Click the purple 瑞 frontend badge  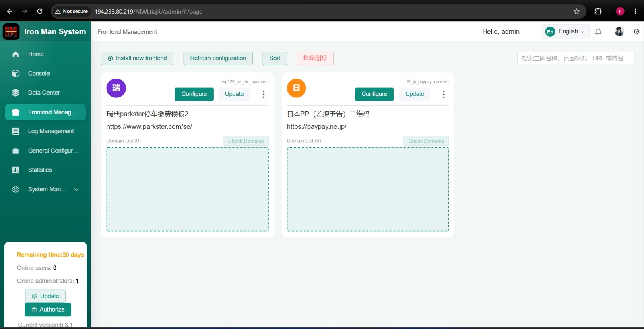point(116,88)
